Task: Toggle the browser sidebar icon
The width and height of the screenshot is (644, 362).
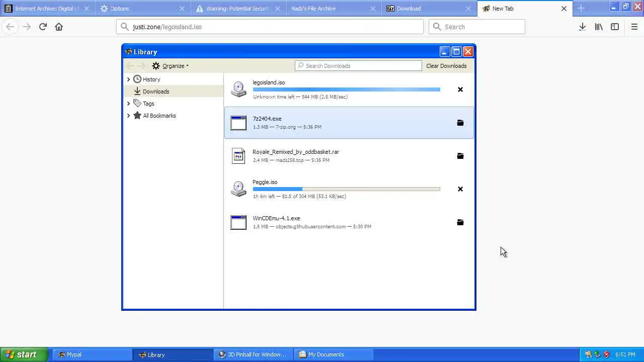Action: point(615,27)
